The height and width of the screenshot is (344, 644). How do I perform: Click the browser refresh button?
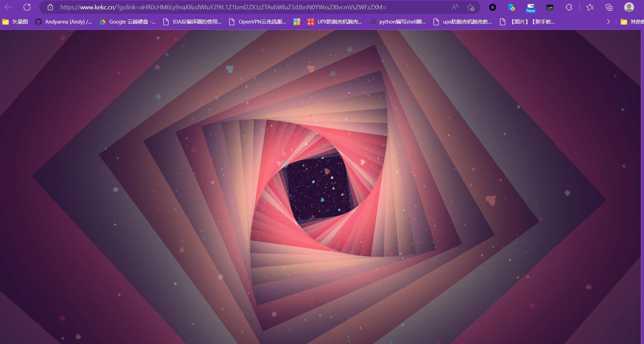pos(27,7)
